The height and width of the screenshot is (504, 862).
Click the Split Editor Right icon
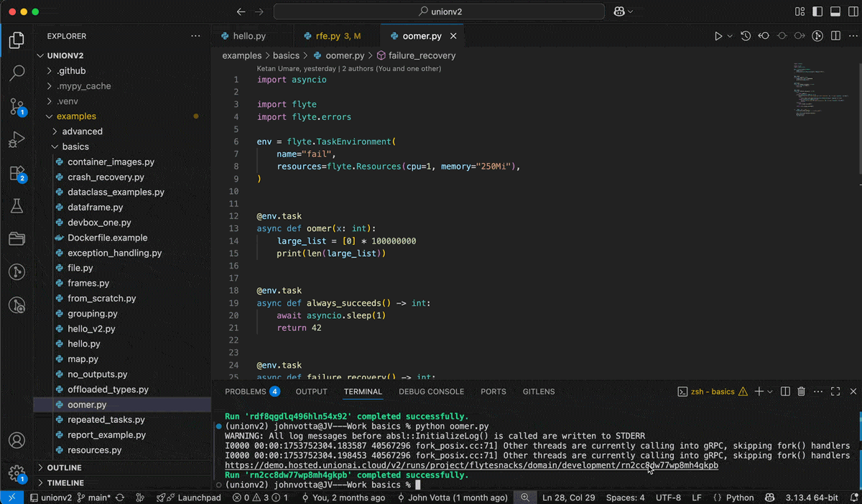[x=835, y=36]
